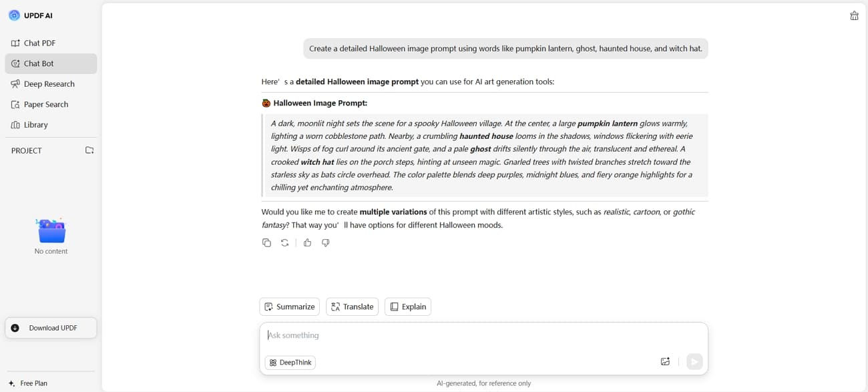Click the Summarize button
868x392 pixels.
(x=289, y=307)
